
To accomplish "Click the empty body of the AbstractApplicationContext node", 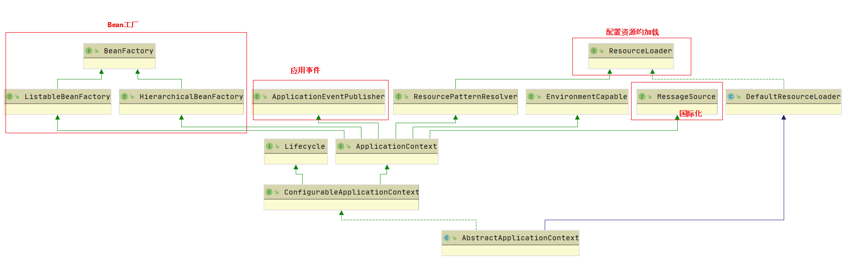I will [510, 250].
